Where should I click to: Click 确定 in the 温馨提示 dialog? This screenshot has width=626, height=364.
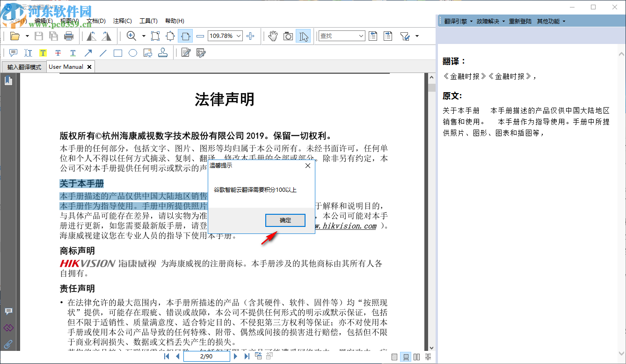[x=285, y=220]
